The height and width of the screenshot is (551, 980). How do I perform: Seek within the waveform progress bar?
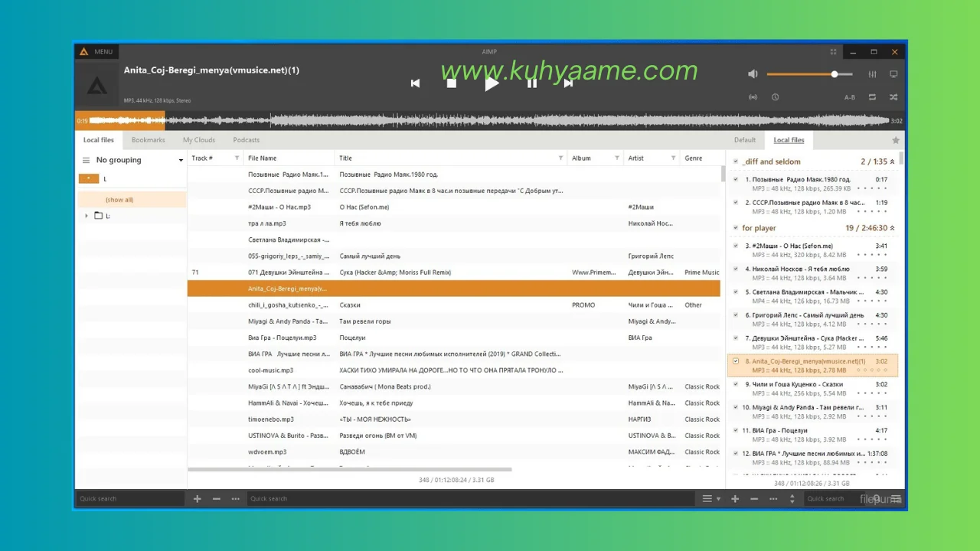[x=490, y=120]
